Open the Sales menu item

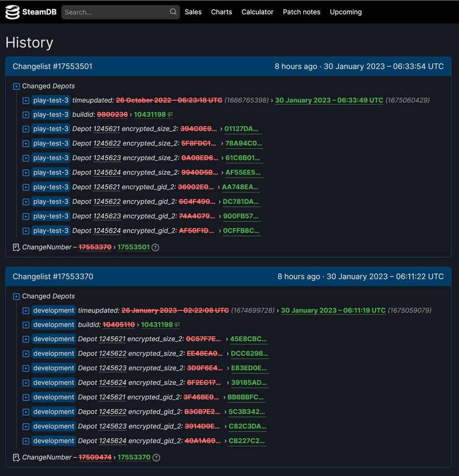[x=193, y=11]
